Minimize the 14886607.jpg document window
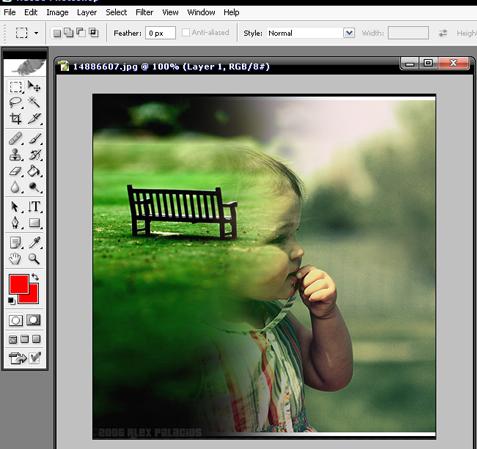The image size is (477, 449). click(x=410, y=63)
